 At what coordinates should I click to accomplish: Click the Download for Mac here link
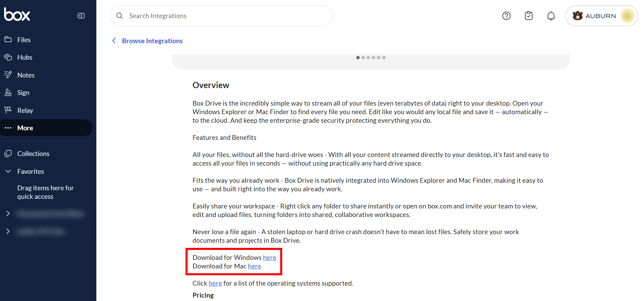(x=254, y=266)
